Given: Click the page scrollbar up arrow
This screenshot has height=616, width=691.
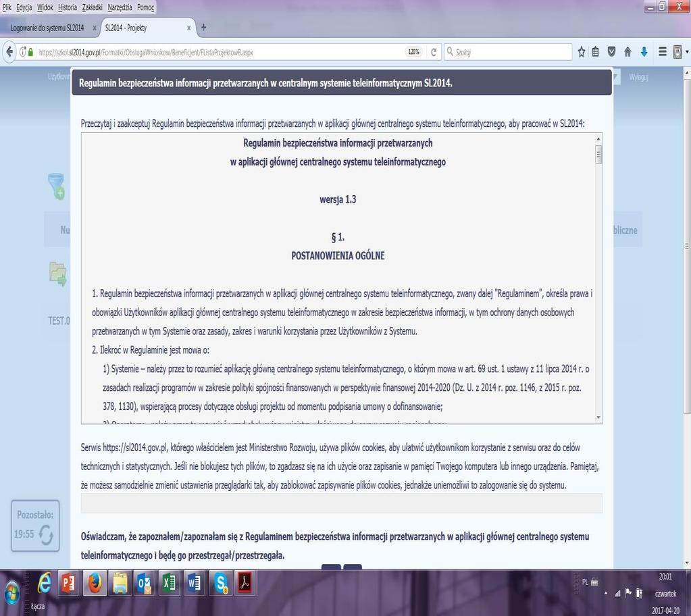Looking at the screenshot, I should pos(687,72).
